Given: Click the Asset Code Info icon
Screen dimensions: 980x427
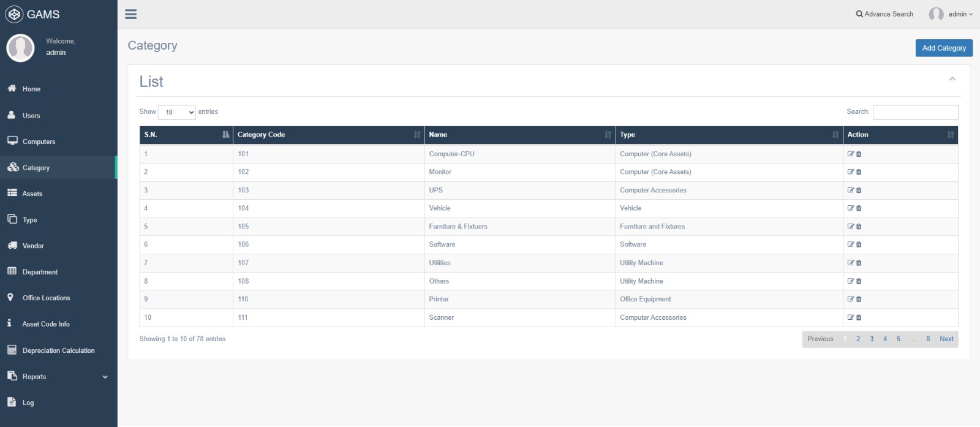Looking at the screenshot, I should coord(9,323).
